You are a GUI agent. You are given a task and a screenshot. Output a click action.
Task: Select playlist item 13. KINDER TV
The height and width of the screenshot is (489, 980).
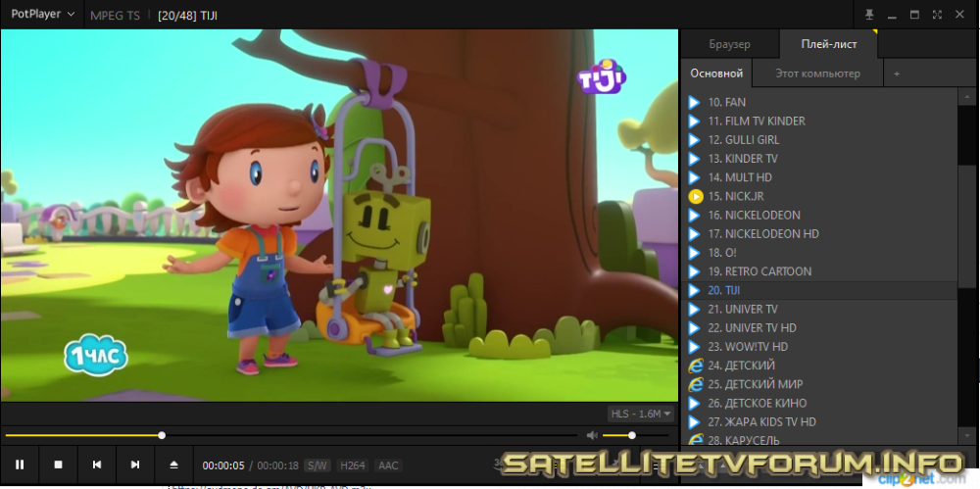818,158
